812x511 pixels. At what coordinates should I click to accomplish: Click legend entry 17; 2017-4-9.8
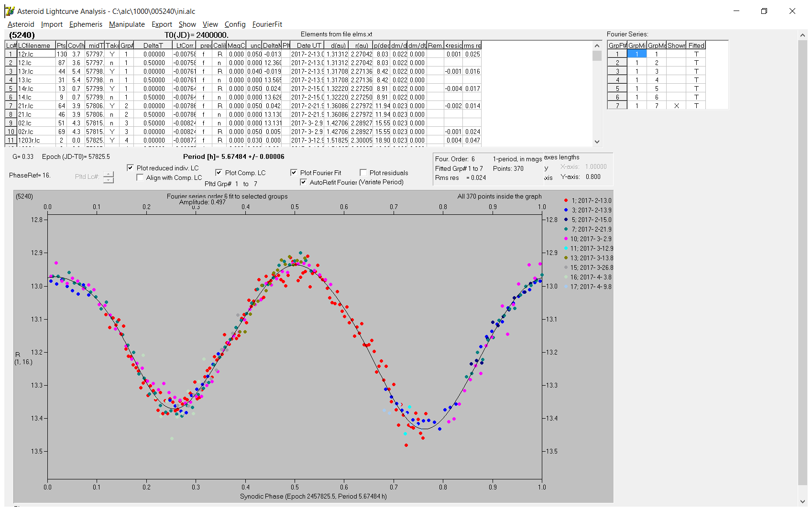tap(588, 287)
